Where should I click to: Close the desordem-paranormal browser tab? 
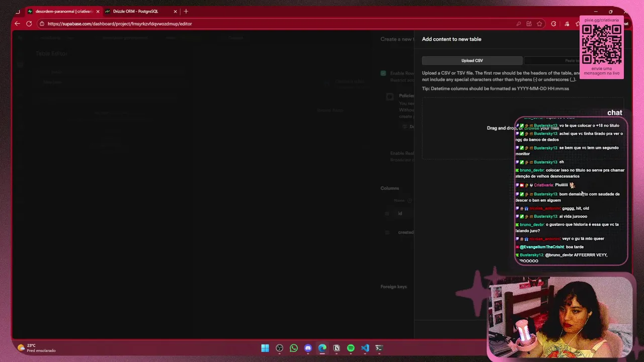pyautogui.click(x=98, y=11)
